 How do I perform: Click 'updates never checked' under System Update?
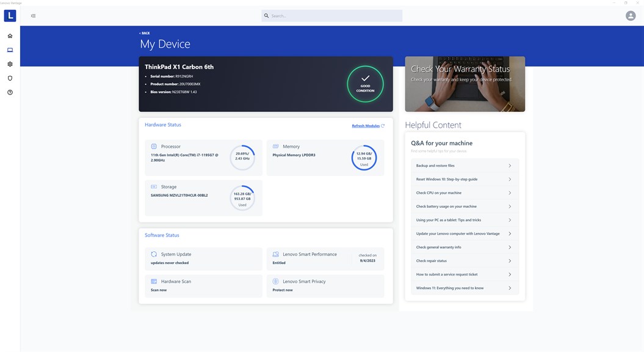pos(170,263)
